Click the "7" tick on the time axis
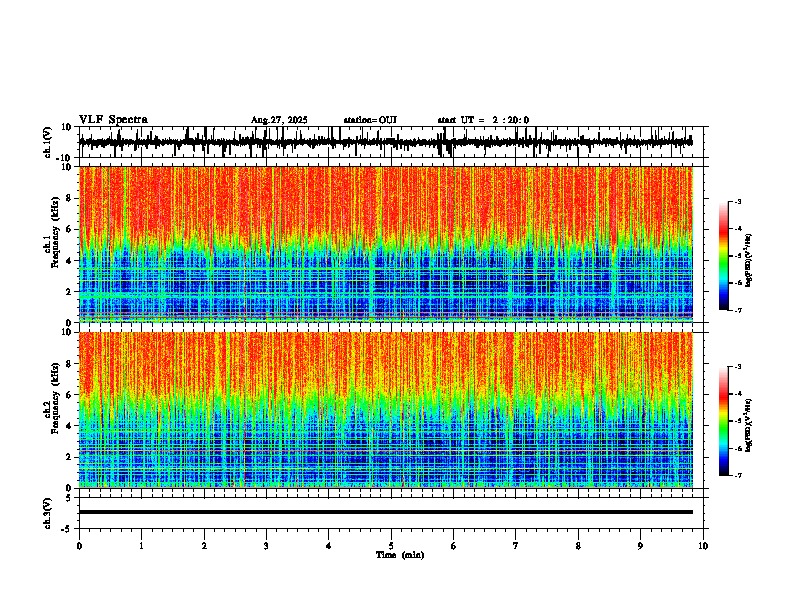The image size is (792, 612). tap(516, 546)
